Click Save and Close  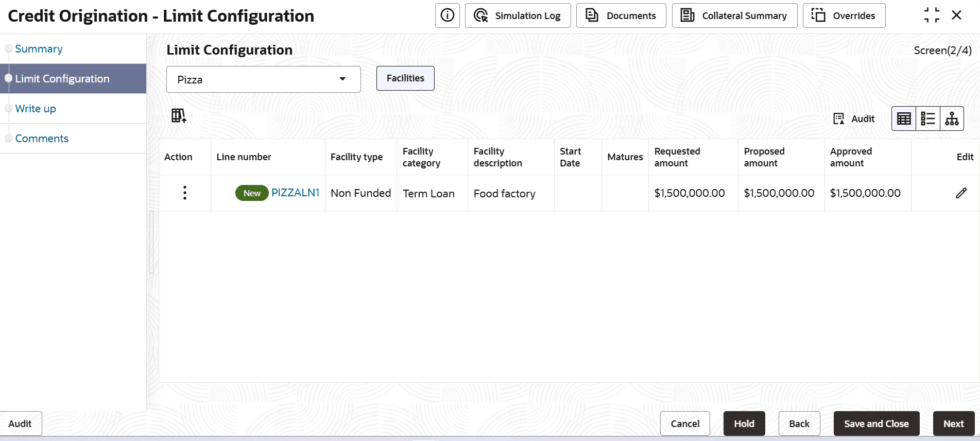(x=876, y=423)
